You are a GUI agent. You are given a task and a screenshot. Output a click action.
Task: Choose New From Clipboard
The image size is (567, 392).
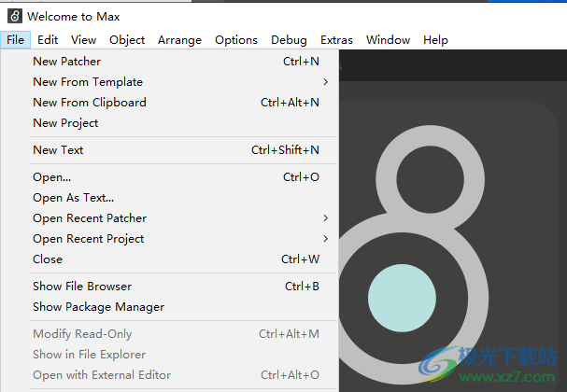[x=90, y=103]
